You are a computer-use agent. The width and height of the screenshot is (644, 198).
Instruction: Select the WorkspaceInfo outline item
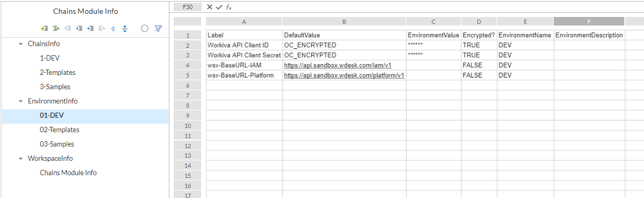click(x=50, y=158)
